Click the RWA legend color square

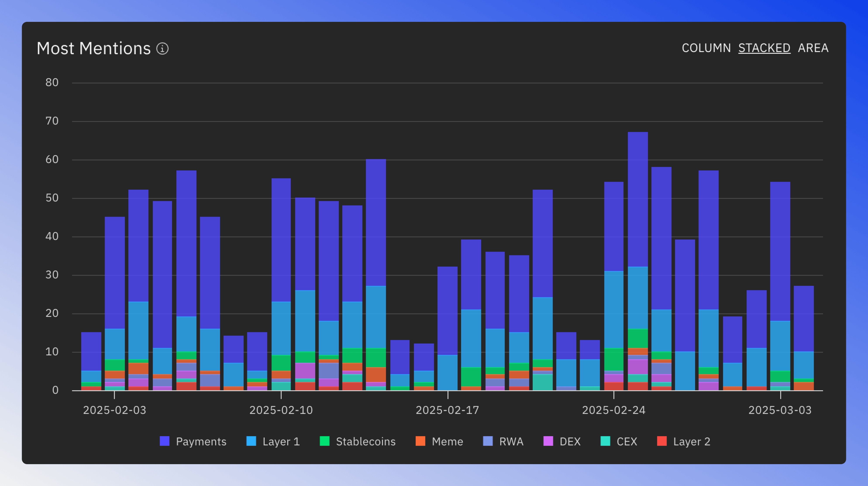tap(488, 441)
